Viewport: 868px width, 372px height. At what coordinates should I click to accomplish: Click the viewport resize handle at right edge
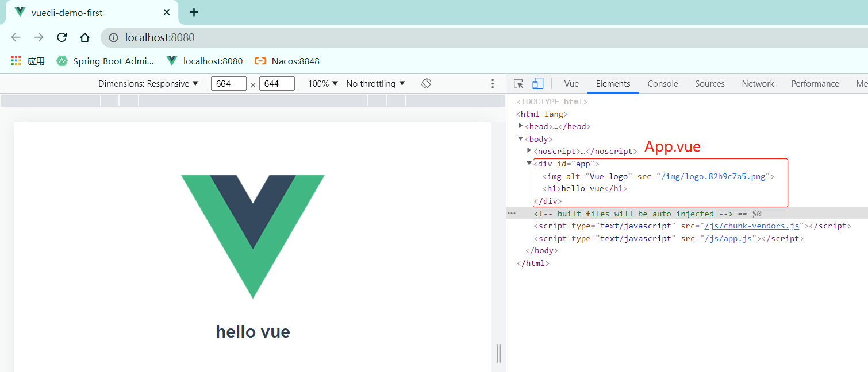(x=498, y=354)
